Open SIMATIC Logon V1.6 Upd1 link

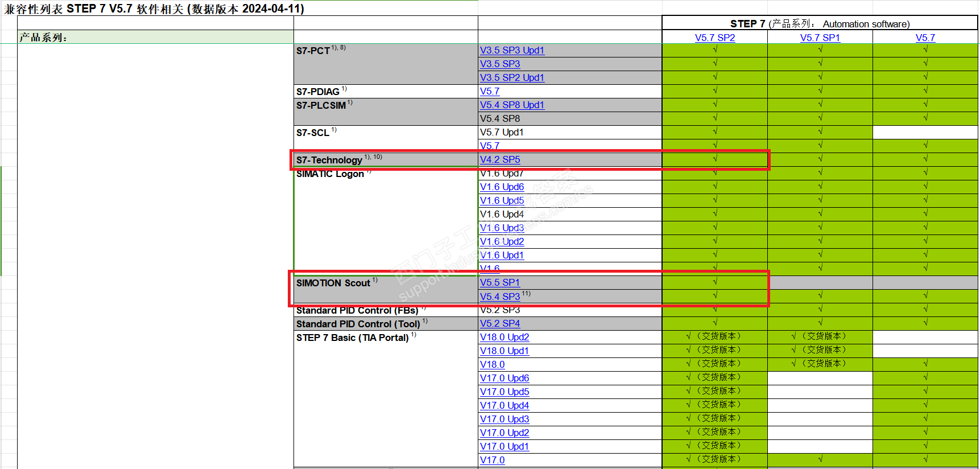tap(502, 255)
